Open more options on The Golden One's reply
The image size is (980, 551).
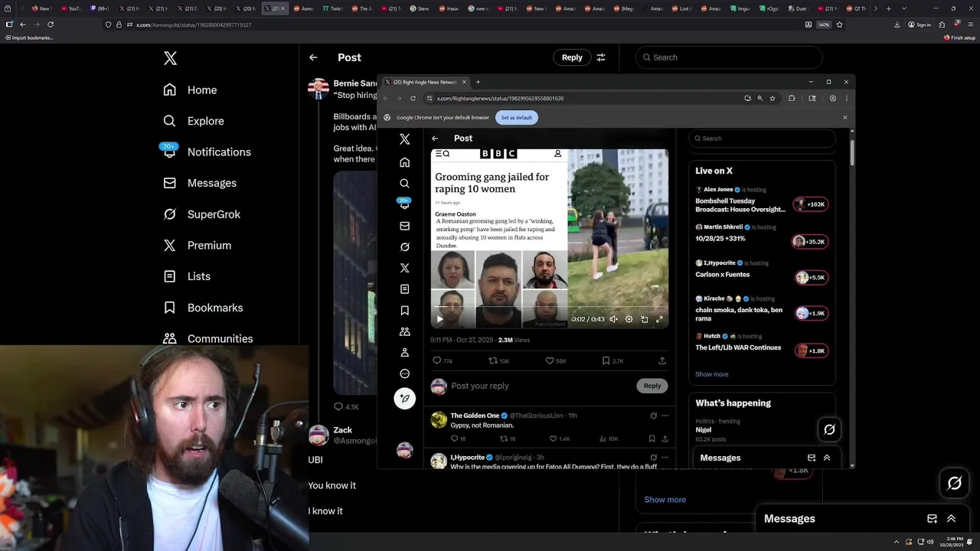(x=665, y=416)
